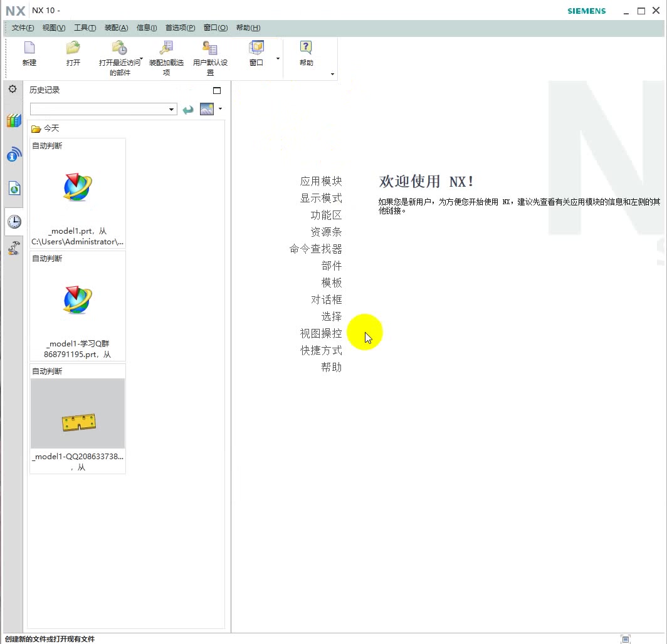Click the 命令查找器 link

coord(315,249)
